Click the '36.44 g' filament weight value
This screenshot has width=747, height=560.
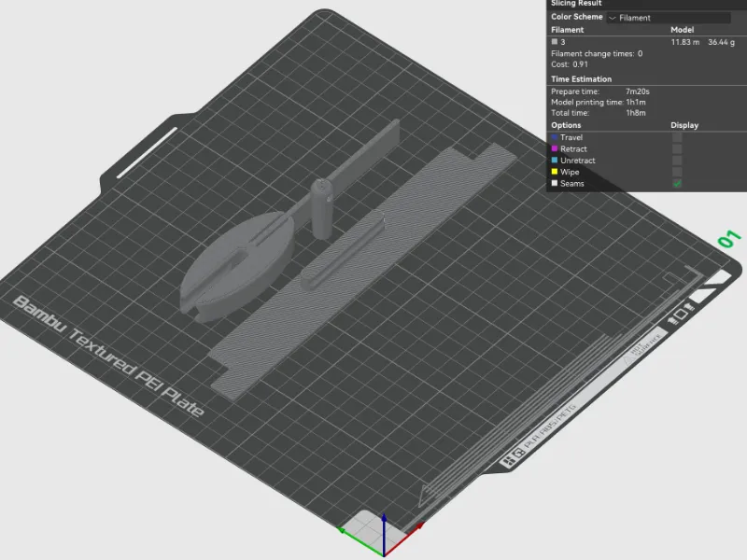tap(721, 42)
